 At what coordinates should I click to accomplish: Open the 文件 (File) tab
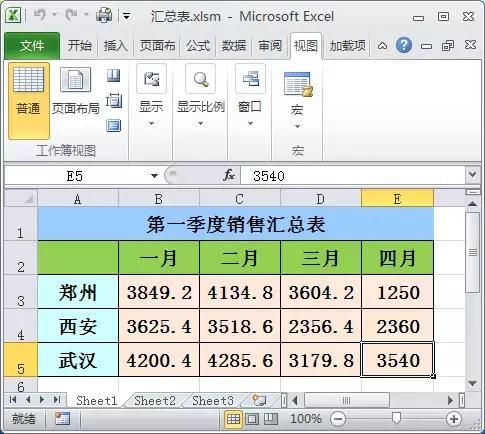(x=32, y=46)
